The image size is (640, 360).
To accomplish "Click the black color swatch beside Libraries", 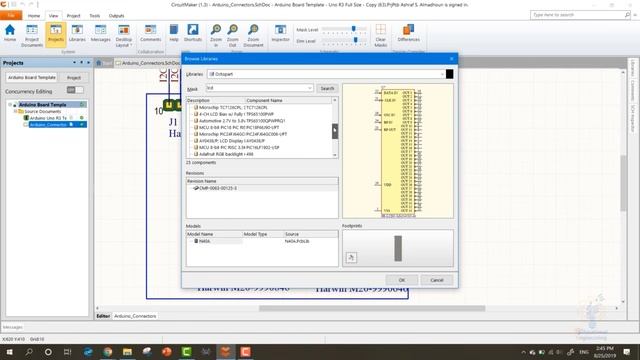I will tap(449, 74).
